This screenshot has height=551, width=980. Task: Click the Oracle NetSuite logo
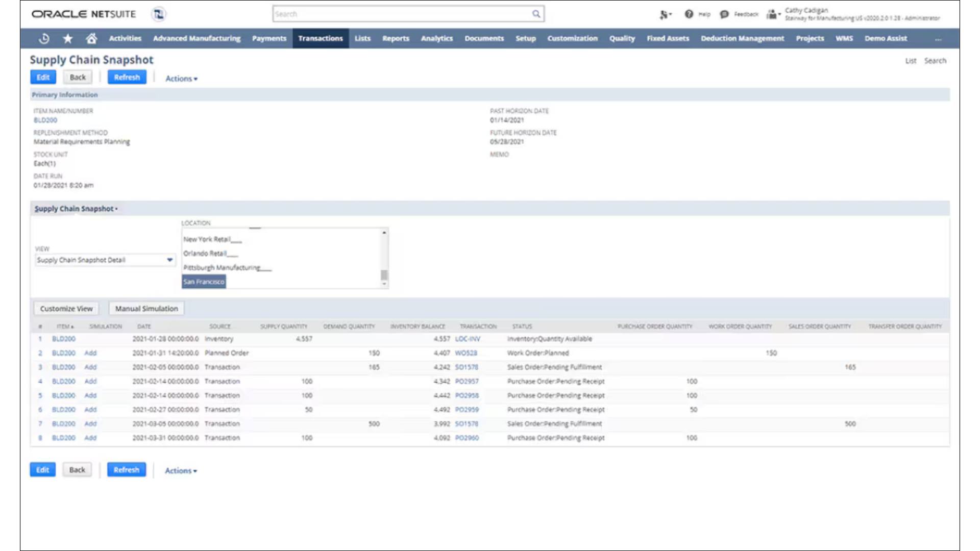(84, 14)
